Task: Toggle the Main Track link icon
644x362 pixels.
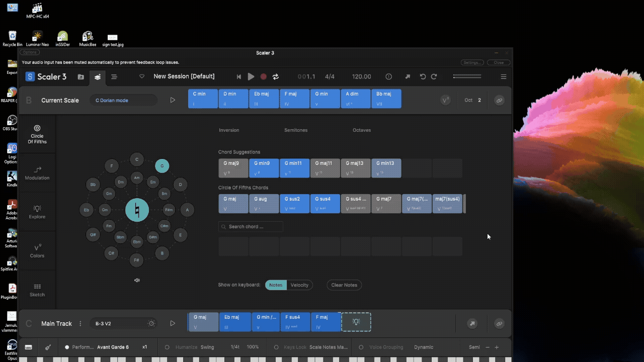Action: [499, 324]
